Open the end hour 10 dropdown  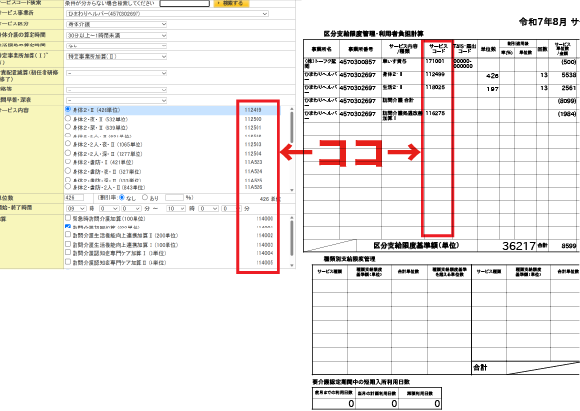click(x=176, y=209)
